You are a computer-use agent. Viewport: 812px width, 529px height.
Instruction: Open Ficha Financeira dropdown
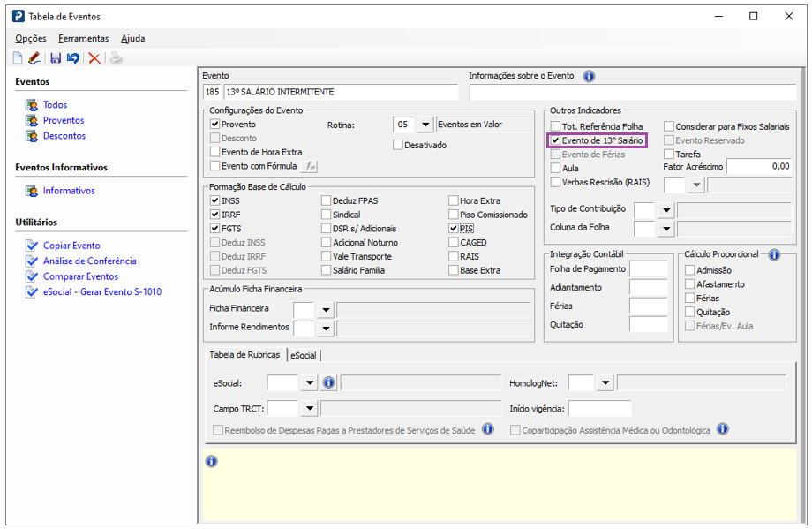tap(326, 310)
